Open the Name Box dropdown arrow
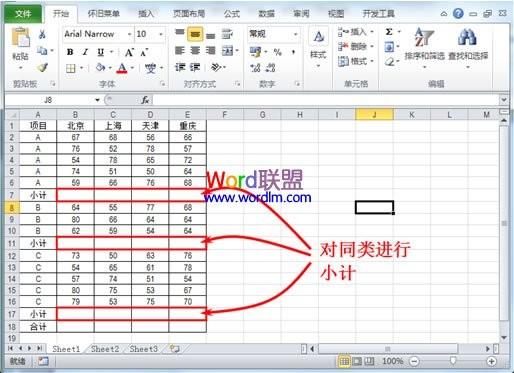Screen dimensions: 514x373 (x=97, y=100)
